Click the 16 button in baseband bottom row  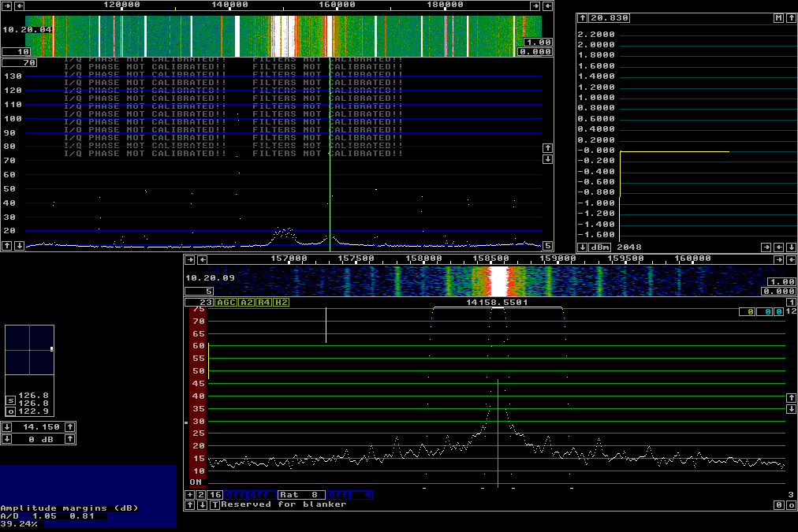point(215,495)
